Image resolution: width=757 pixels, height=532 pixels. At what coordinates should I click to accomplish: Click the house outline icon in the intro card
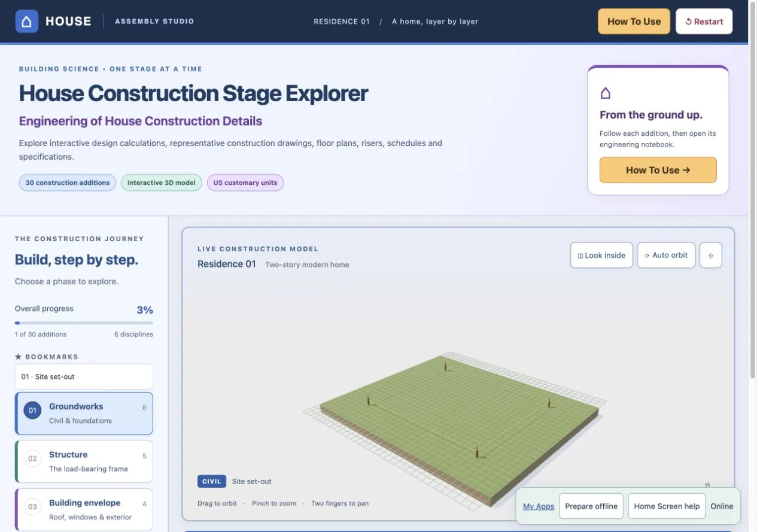pyautogui.click(x=605, y=93)
